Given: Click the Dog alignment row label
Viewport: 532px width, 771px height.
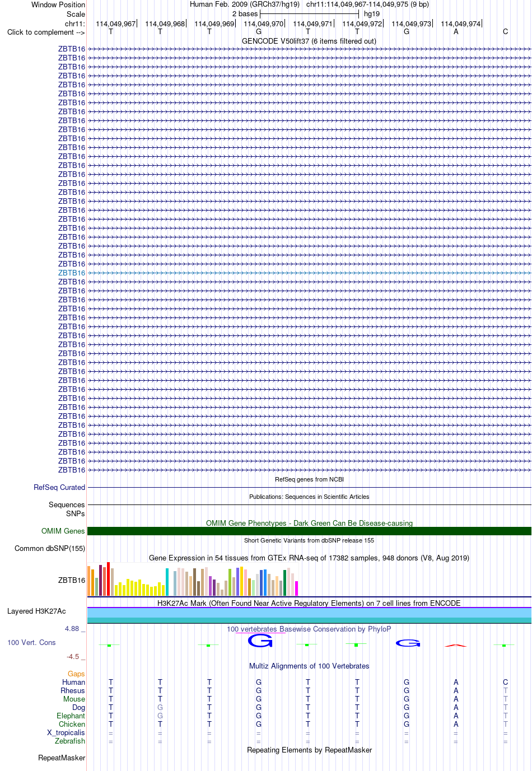Looking at the screenshot, I should click(78, 707).
